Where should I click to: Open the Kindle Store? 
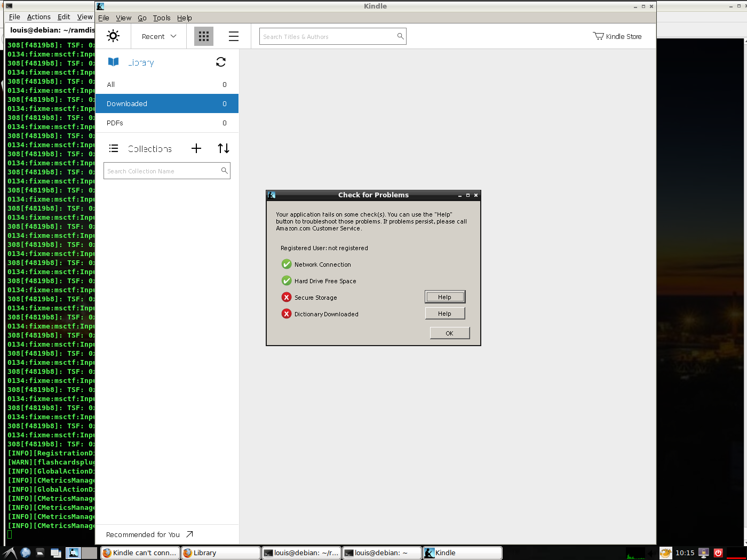[617, 36]
